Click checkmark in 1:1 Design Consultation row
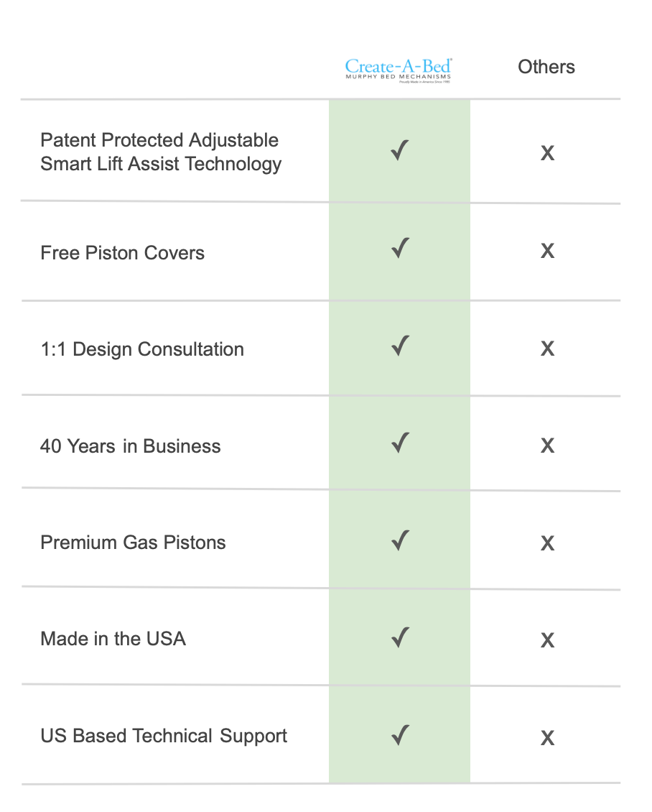The height and width of the screenshot is (812, 652). [x=400, y=347]
